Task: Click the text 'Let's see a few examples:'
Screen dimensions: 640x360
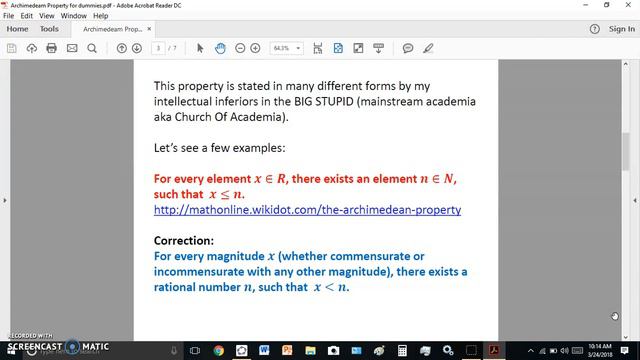Action: coord(220,148)
